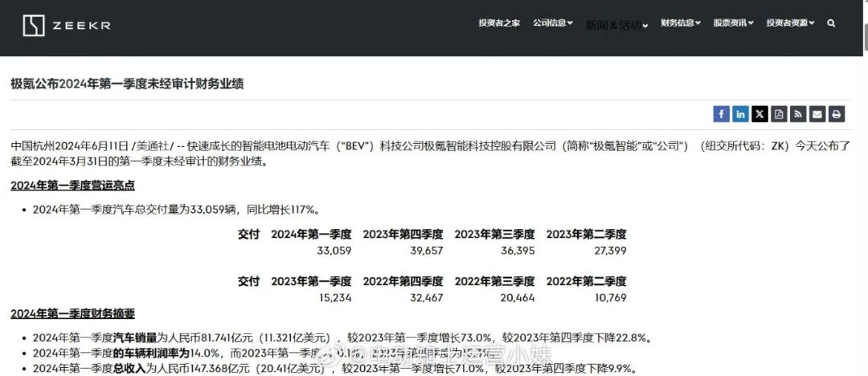Click column header 2023年第二季度

[x=586, y=234]
